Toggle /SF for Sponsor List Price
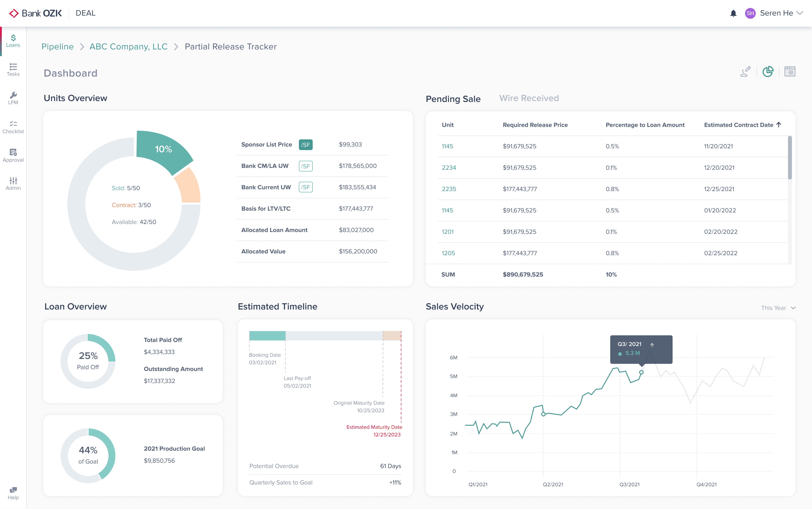 [305, 145]
